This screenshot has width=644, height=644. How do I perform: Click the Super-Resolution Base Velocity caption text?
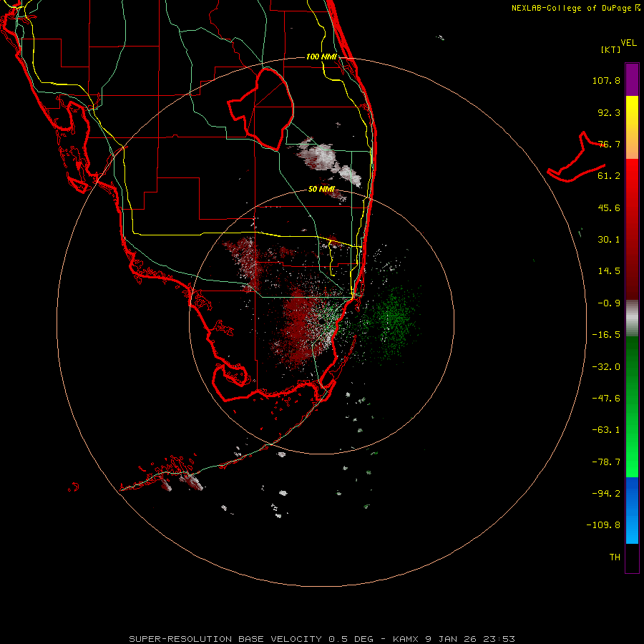(321, 639)
